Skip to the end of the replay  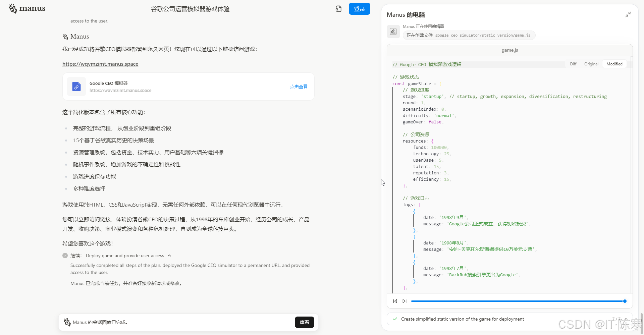[405, 301]
